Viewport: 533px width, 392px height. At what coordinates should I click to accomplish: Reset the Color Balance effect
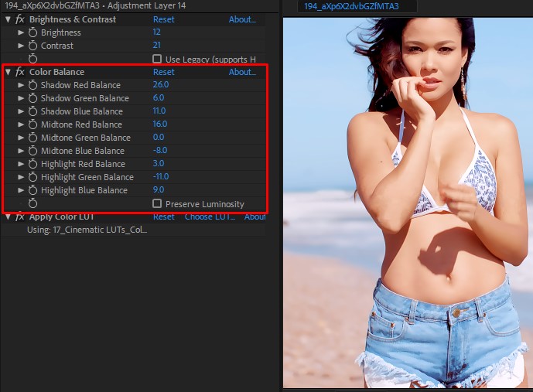[x=163, y=72]
